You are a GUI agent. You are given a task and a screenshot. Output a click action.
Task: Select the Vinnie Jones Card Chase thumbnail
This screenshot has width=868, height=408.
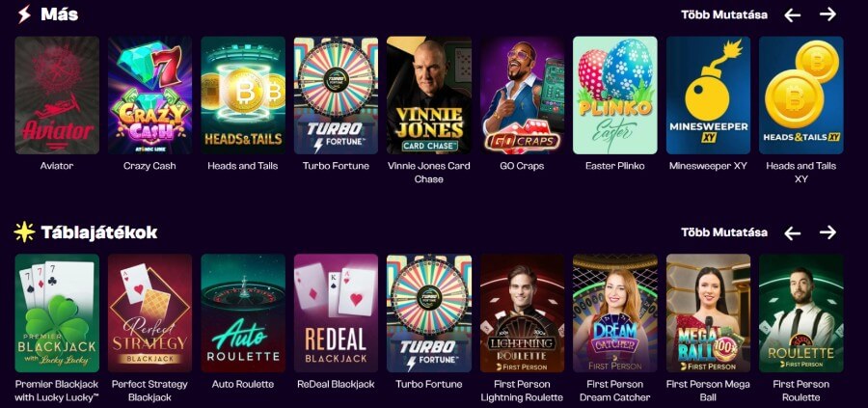pyautogui.click(x=429, y=95)
